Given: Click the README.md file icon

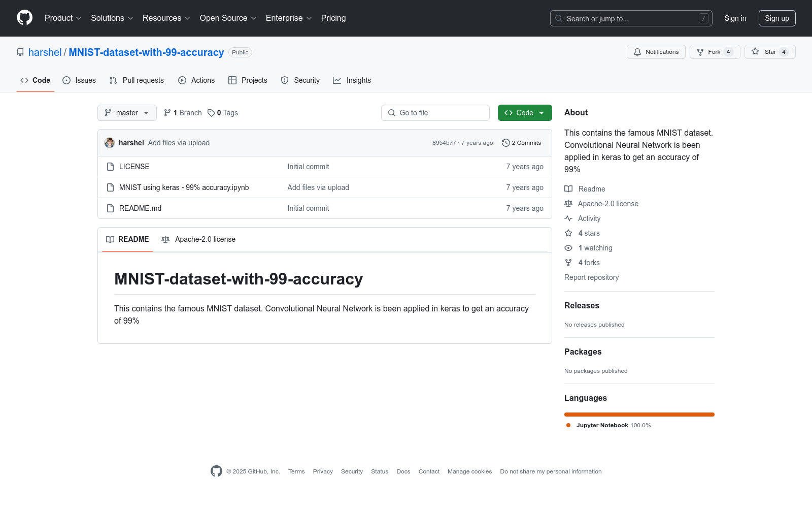Looking at the screenshot, I should click(110, 208).
